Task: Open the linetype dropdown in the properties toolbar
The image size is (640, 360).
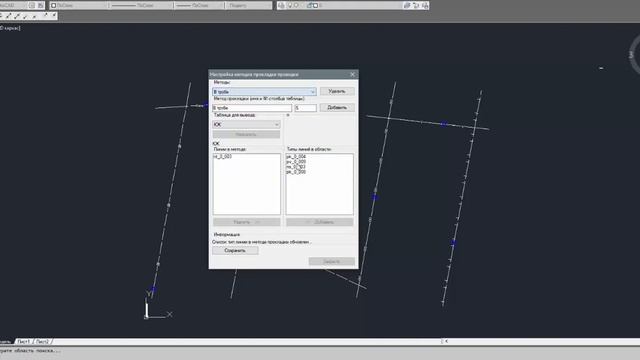Action: [x=142, y=5]
